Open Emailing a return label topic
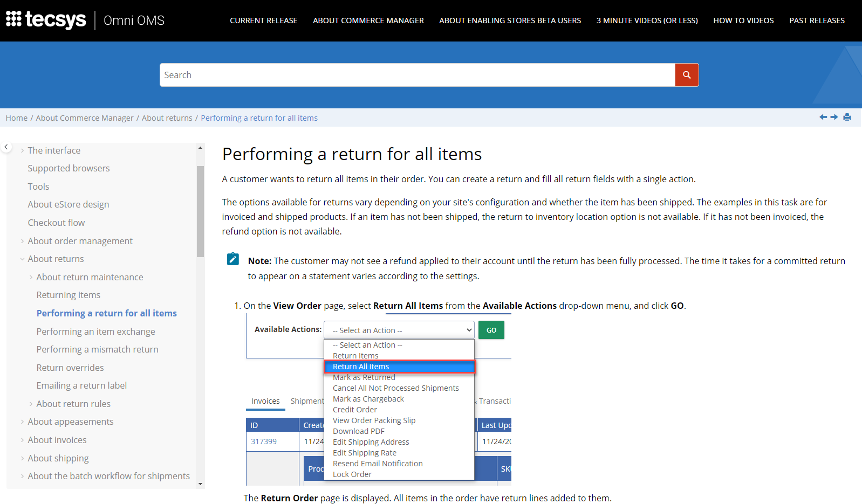 click(81, 385)
